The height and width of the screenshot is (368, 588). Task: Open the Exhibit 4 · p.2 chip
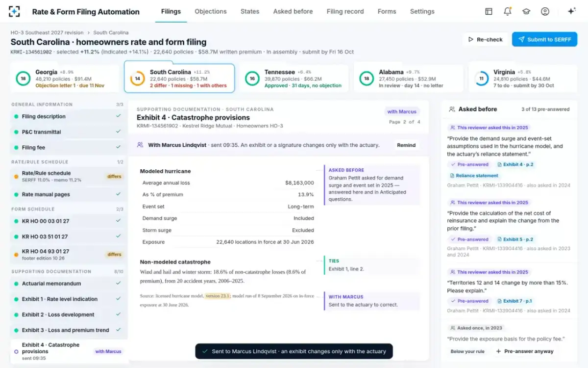pos(515,165)
